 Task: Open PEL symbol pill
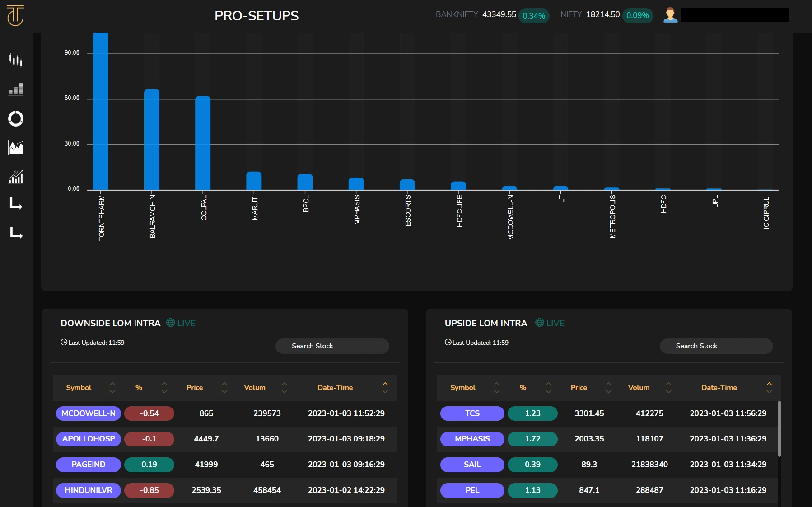[472, 490]
